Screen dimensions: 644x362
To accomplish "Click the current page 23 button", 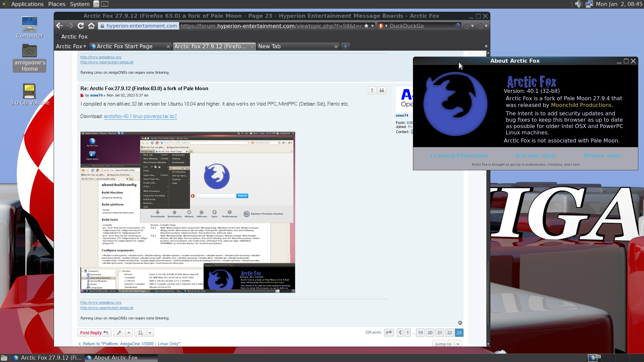I will (x=459, y=333).
